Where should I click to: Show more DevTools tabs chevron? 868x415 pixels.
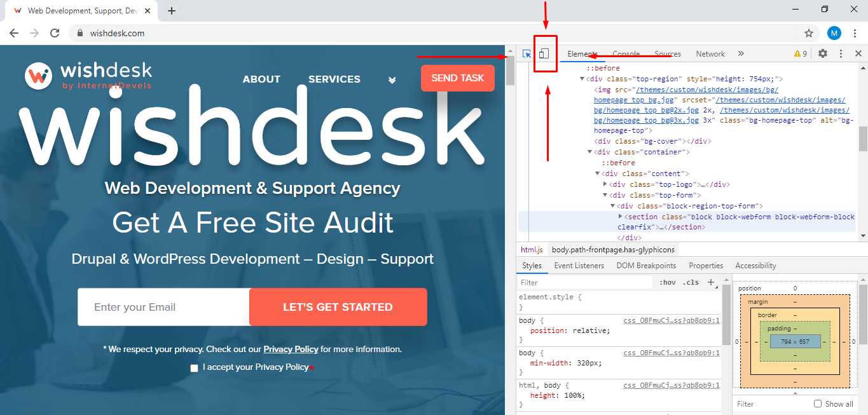(x=741, y=54)
